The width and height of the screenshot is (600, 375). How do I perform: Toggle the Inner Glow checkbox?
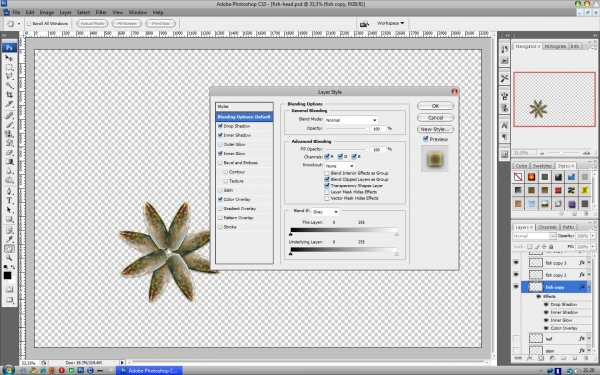[x=220, y=153]
